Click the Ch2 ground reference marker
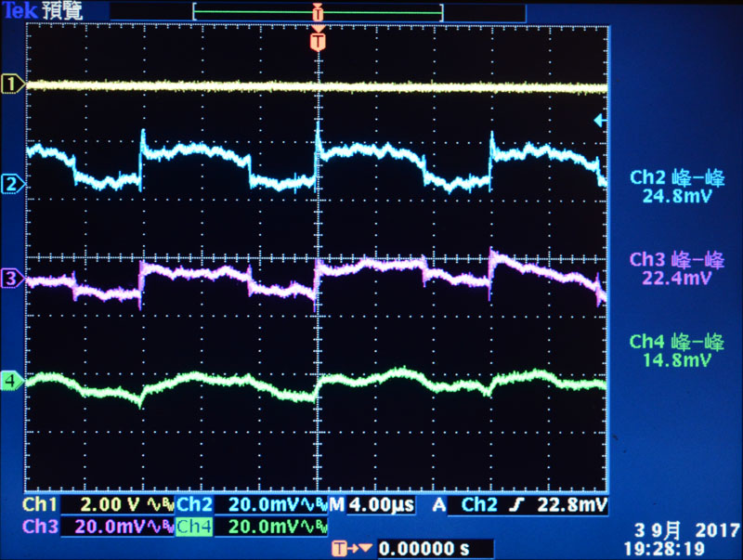The image size is (743, 560). coord(12,184)
